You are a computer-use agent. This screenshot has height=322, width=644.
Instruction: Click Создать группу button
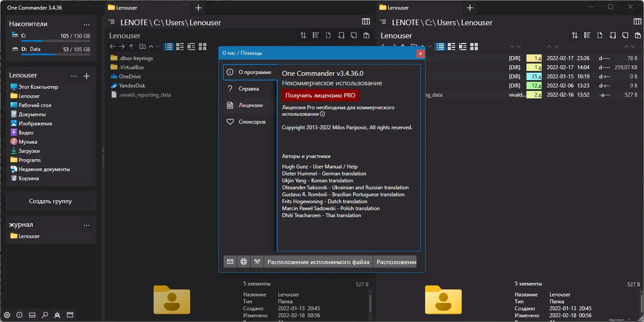point(50,201)
